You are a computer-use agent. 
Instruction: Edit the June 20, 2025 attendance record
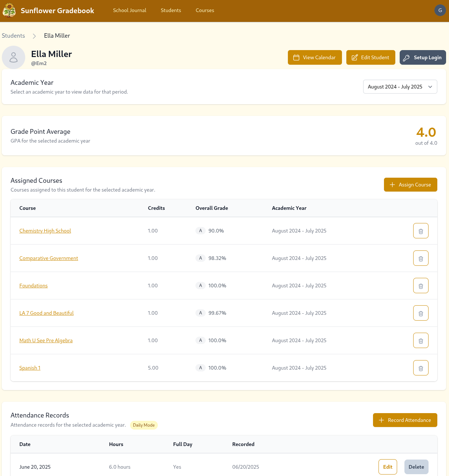388,467
